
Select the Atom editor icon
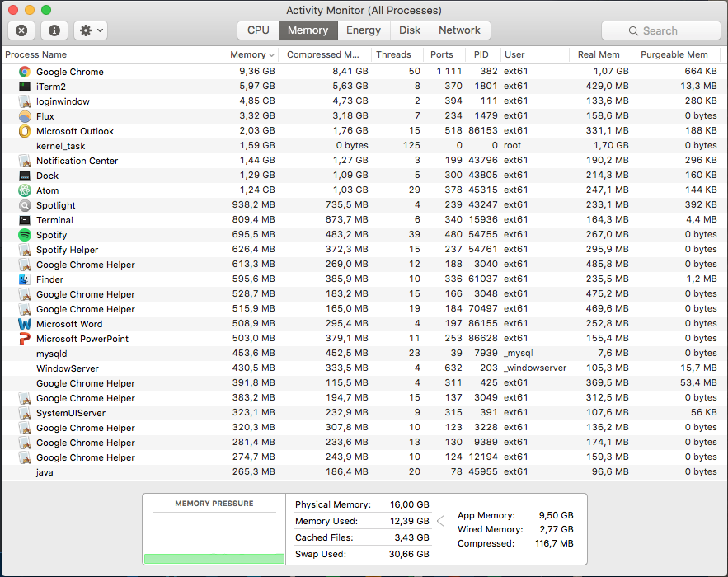tap(25, 190)
